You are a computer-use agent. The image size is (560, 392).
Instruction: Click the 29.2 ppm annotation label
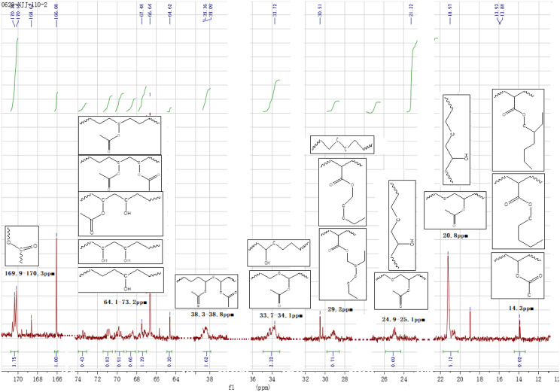(x=342, y=309)
